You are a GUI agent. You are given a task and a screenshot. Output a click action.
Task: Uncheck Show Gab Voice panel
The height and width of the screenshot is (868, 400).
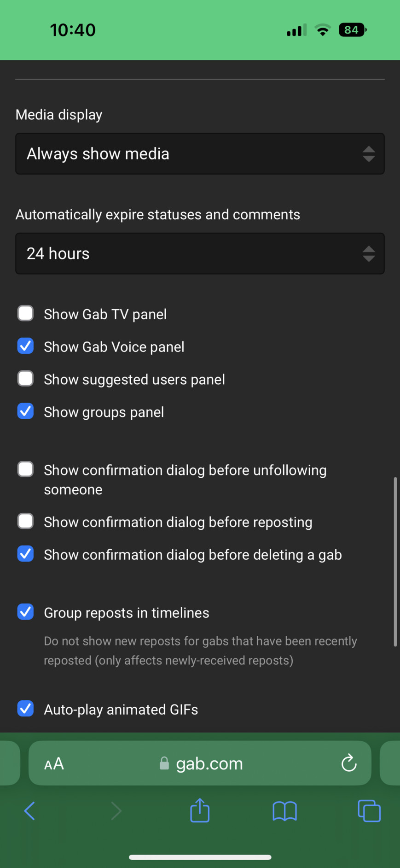tap(25, 346)
